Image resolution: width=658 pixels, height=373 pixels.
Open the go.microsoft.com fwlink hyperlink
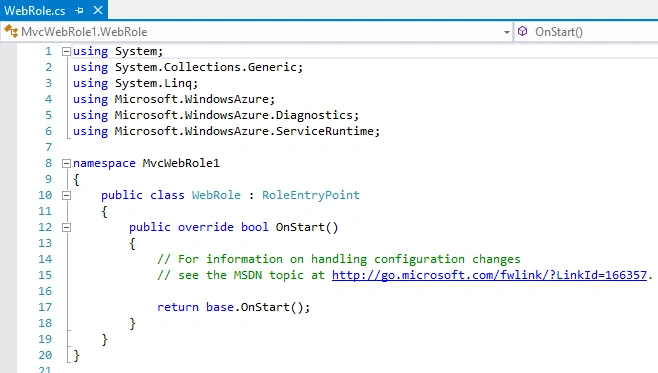(489, 275)
